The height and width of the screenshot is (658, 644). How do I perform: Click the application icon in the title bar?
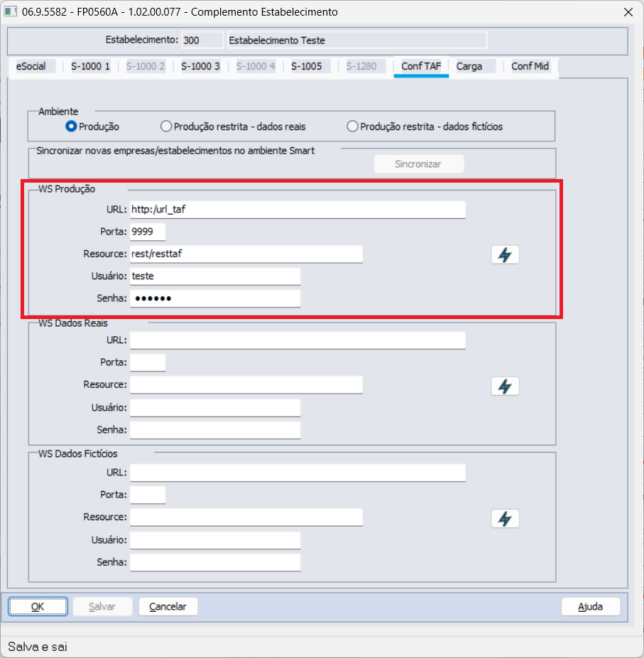10,11
